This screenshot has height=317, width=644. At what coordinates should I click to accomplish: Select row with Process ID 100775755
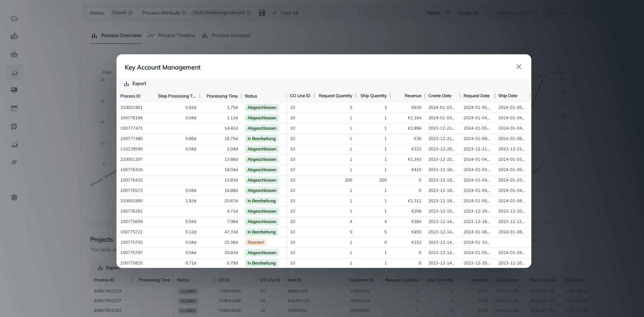click(x=131, y=242)
